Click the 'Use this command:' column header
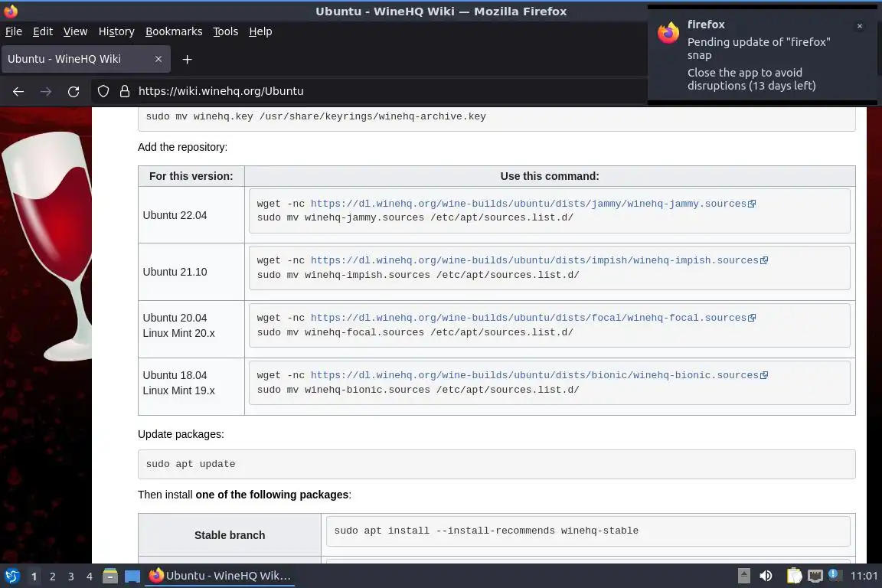Viewport: 882px width, 588px height. point(550,176)
